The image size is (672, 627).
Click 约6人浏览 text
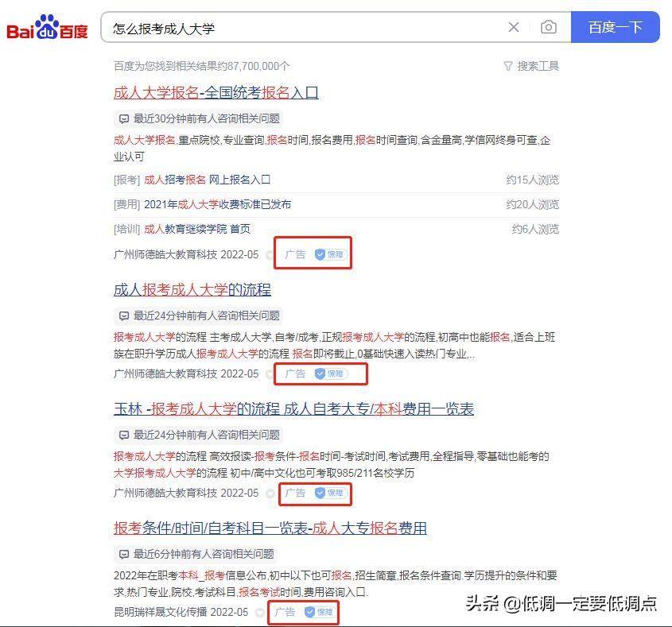535,229
